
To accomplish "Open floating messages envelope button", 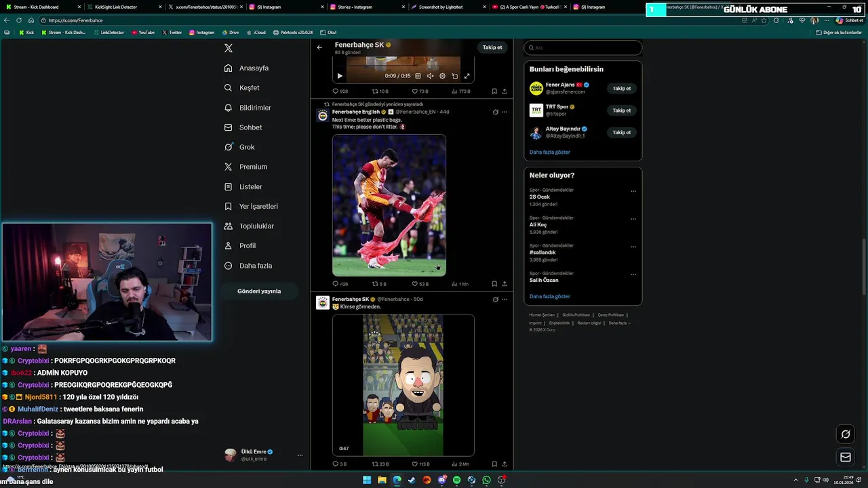I will [x=846, y=457].
